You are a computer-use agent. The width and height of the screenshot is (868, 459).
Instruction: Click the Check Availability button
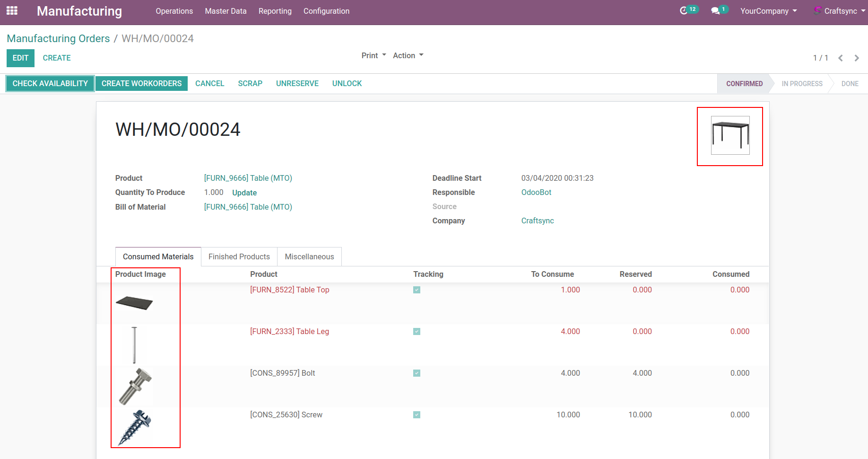point(50,83)
